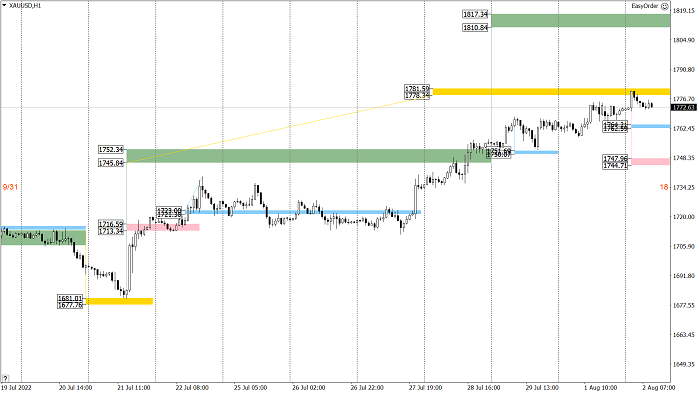Select the 1681.01 price label
The width and height of the screenshot is (700, 393).
[70, 298]
